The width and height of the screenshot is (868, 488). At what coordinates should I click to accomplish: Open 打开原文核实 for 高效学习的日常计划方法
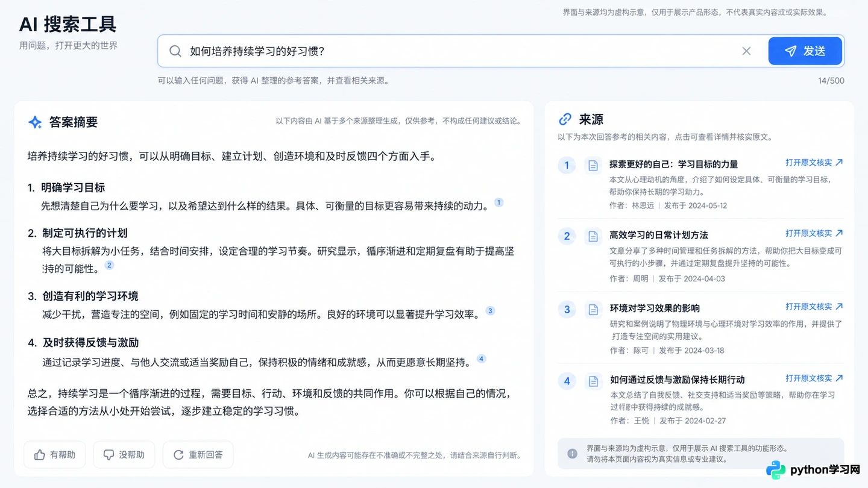pyautogui.click(x=814, y=234)
